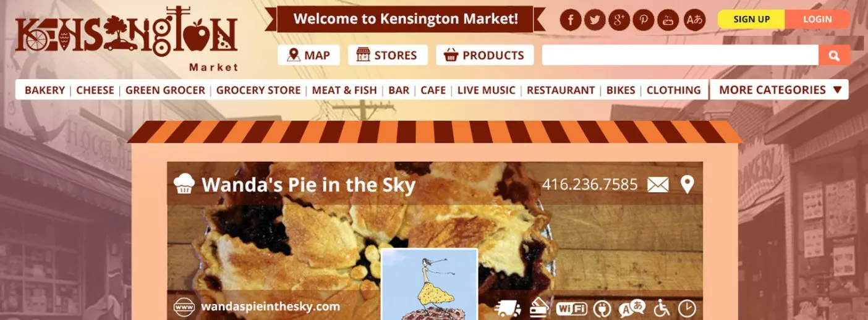Click the Google Plus icon
This screenshot has height=320, width=868.
tap(619, 20)
